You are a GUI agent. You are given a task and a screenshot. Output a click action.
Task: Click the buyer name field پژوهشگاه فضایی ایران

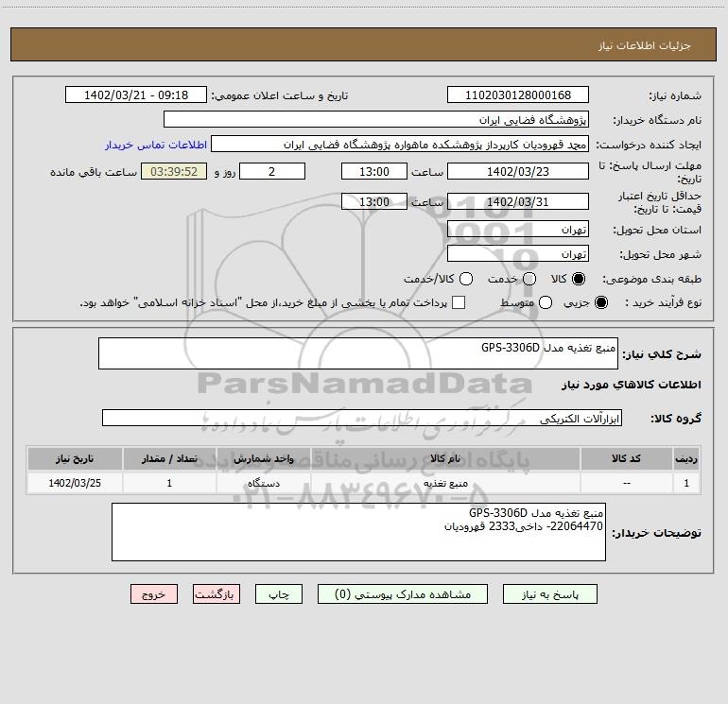tap(376, 119)
